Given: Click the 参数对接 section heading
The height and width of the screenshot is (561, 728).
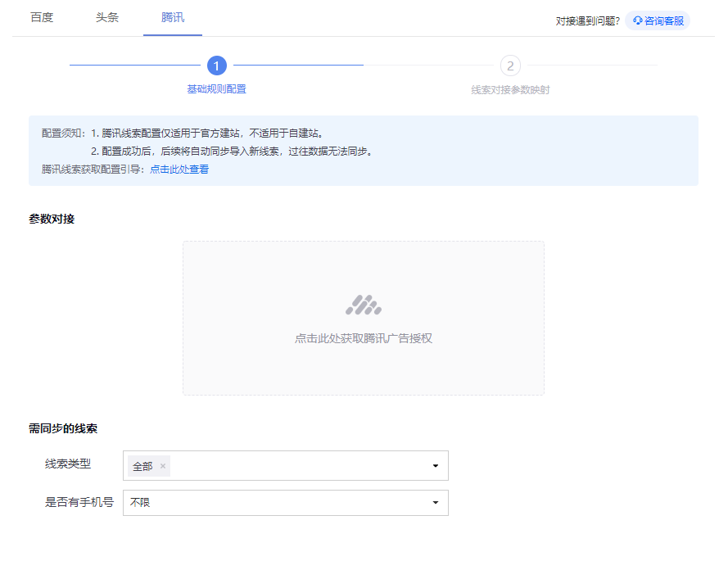Looking at the screenshot, I should (52, 219).
